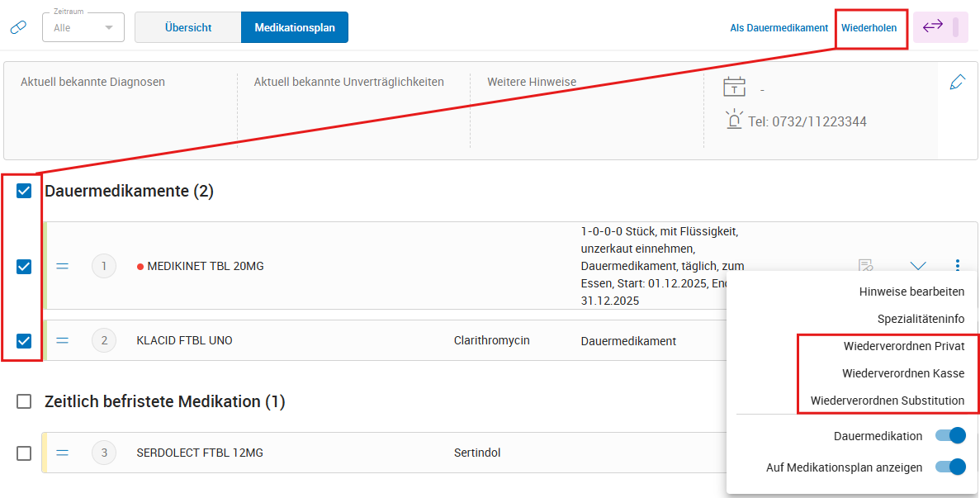The image size is (980, 498).
Task: Switch to the Übersicht tab
Action: tap(188, 27)
